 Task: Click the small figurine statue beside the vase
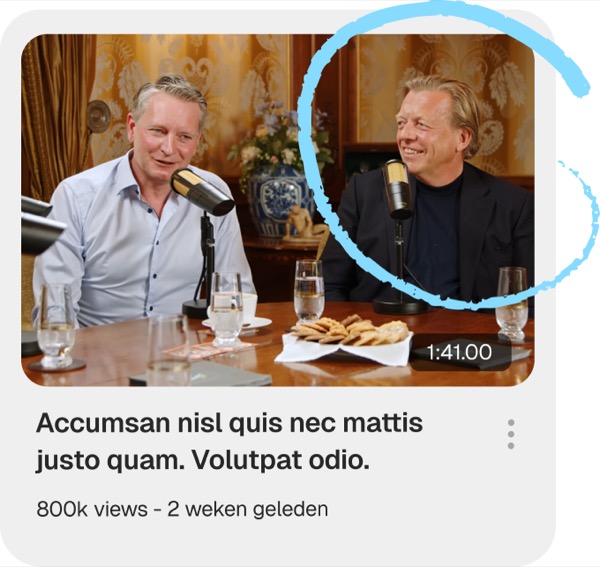(304, 224)
